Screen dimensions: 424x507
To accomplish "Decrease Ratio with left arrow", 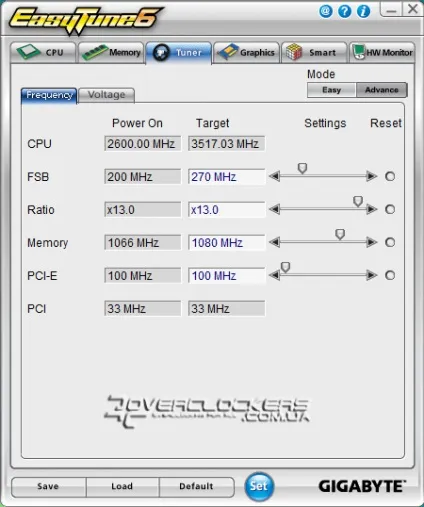I will point(274,209).
